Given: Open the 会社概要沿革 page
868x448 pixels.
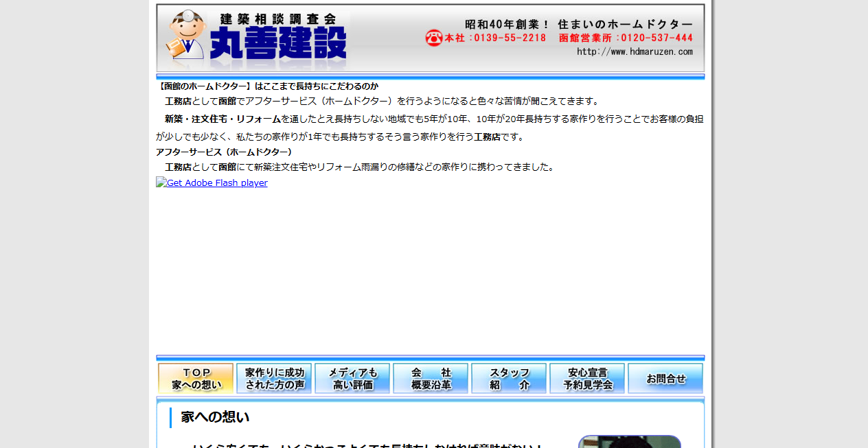Looking at the screenshot, I should pos(431,378).
